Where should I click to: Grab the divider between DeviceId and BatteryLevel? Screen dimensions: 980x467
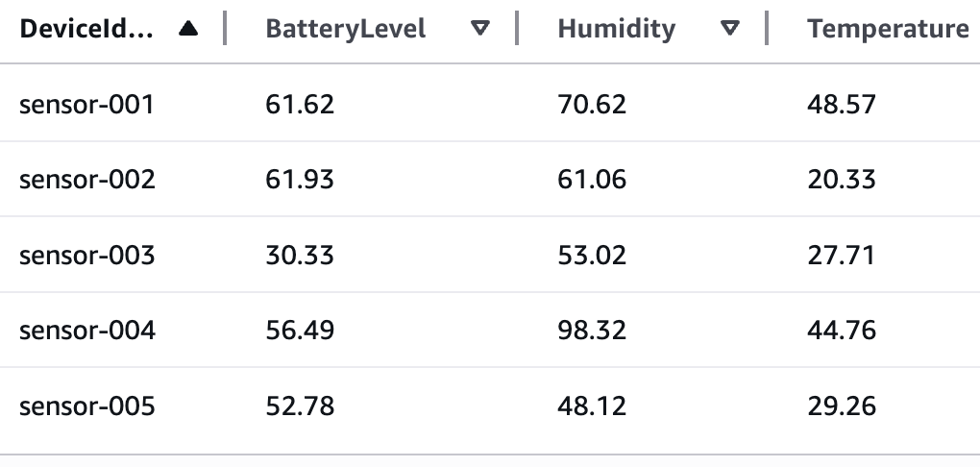pos(225,29)
